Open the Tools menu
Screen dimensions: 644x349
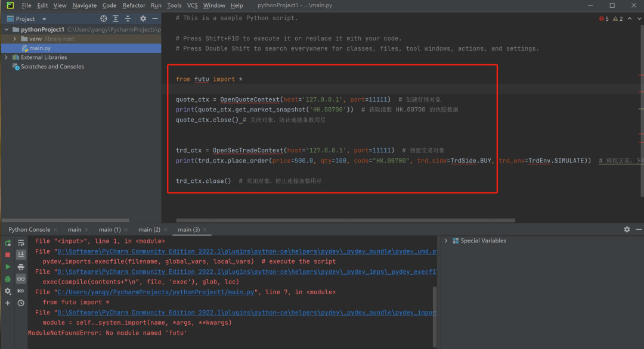(x=174, y=5)
